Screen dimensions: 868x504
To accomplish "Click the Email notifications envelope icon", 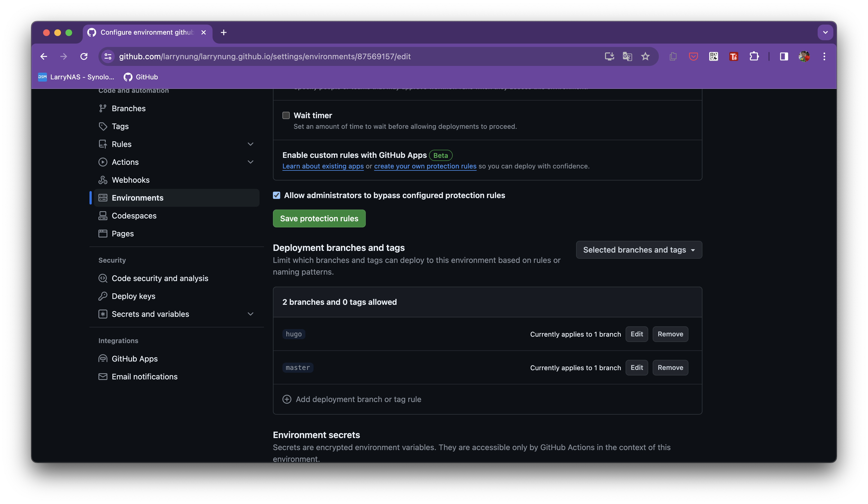I will coord(103,377).
